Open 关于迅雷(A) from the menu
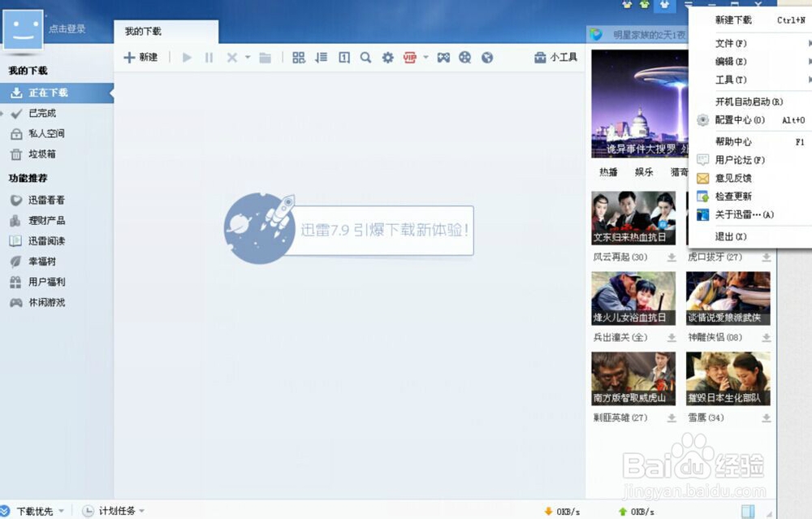812x519 pixels. [751, 214]
